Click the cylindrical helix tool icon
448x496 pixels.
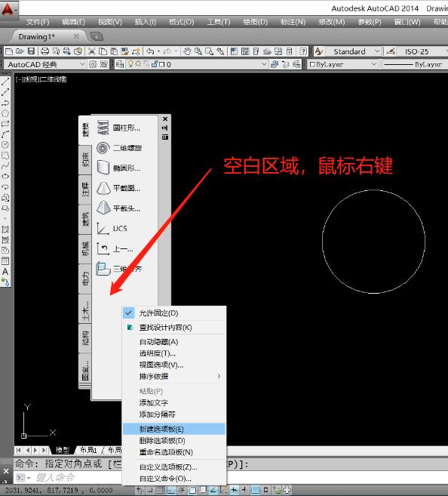[x=103, y=128]
